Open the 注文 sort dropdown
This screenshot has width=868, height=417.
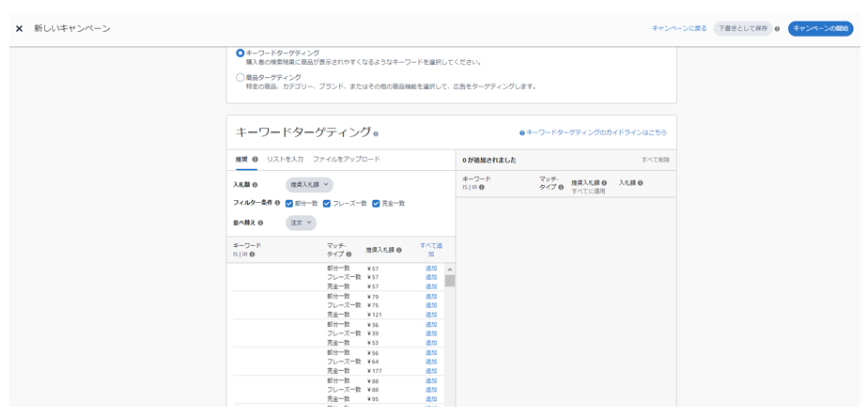coord(302,223)
